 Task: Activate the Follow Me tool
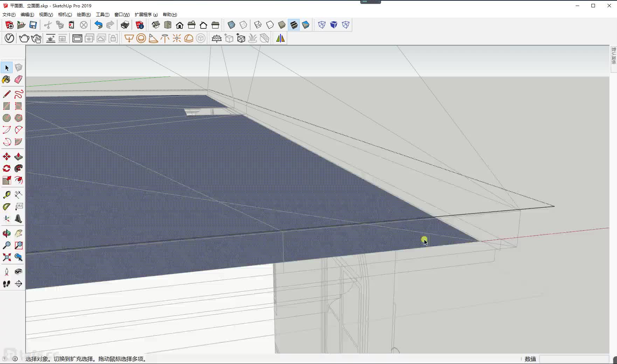19,168
